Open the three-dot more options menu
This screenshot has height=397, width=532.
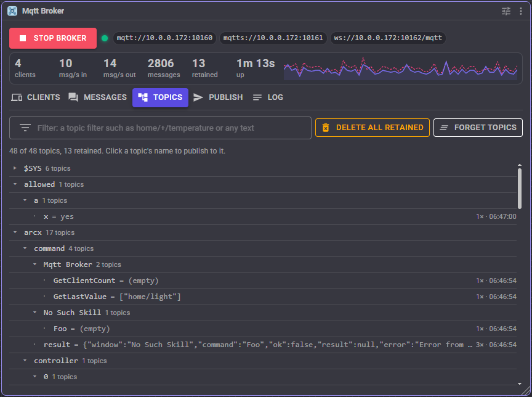(x=521, y=11)
